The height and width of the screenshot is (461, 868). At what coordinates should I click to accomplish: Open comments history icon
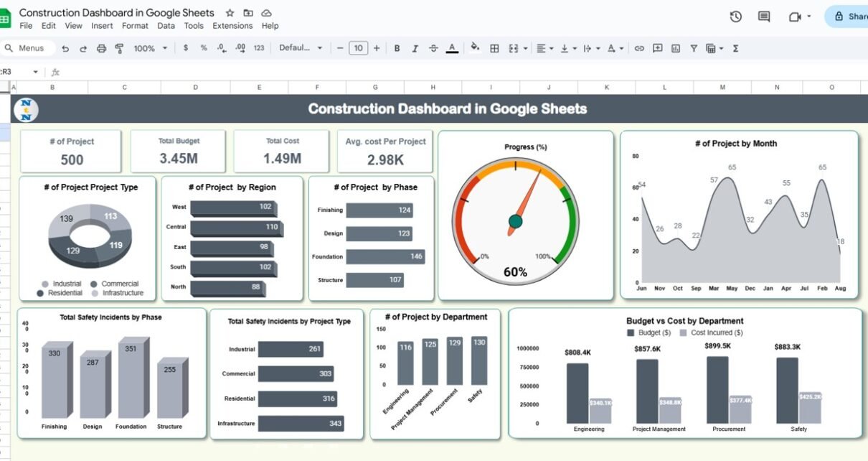coord(764,17)
